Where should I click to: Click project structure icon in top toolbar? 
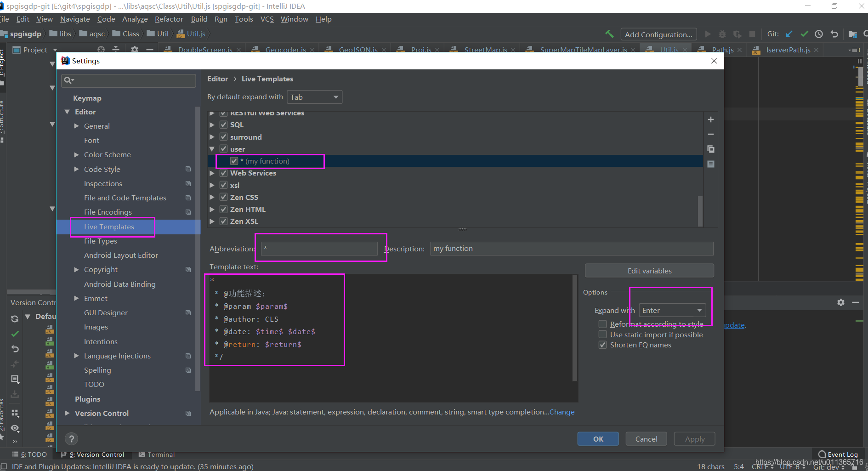pyautogui.click(x=852, y=34)
